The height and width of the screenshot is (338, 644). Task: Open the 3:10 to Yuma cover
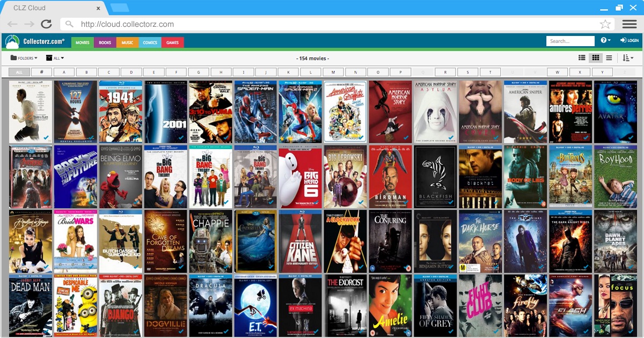[211, 112]
